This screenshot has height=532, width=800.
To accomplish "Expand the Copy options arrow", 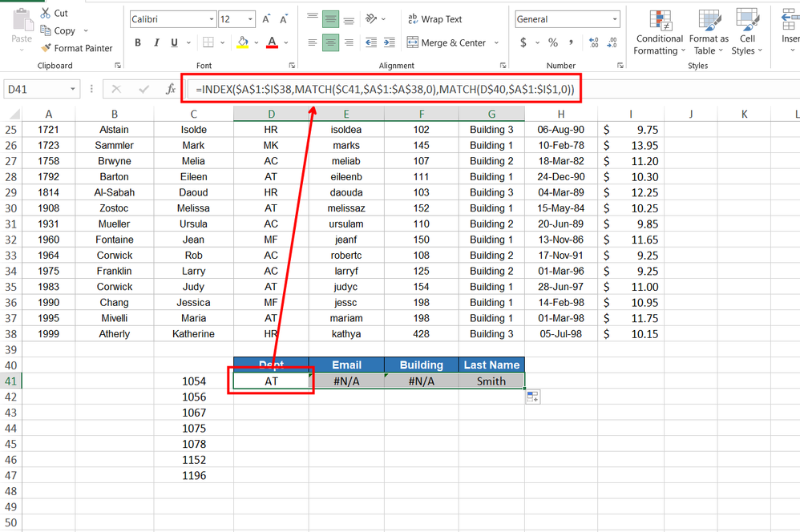I will [x=86, y=30].
